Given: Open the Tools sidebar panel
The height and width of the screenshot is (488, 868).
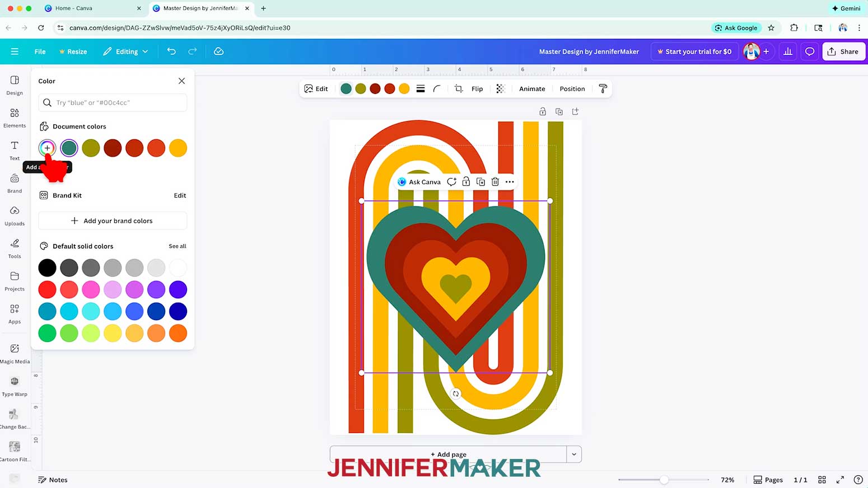Looking at the screenshot, I should point(15,248).
